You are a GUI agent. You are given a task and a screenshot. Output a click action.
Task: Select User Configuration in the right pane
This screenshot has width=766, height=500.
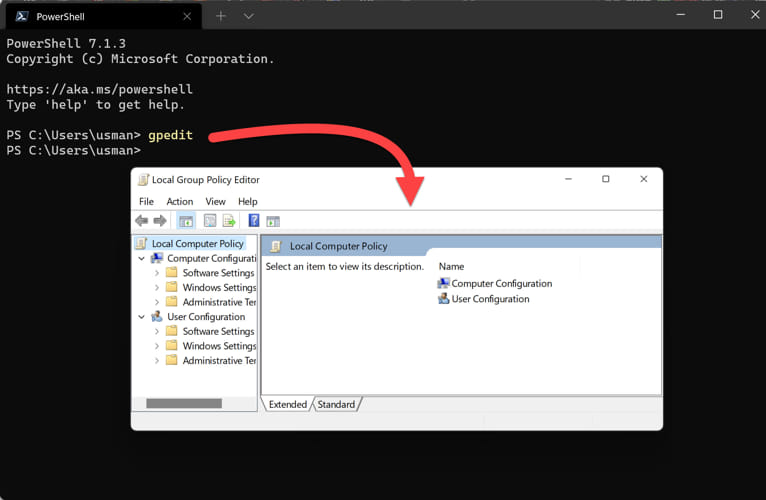click(x=490, y=299)
